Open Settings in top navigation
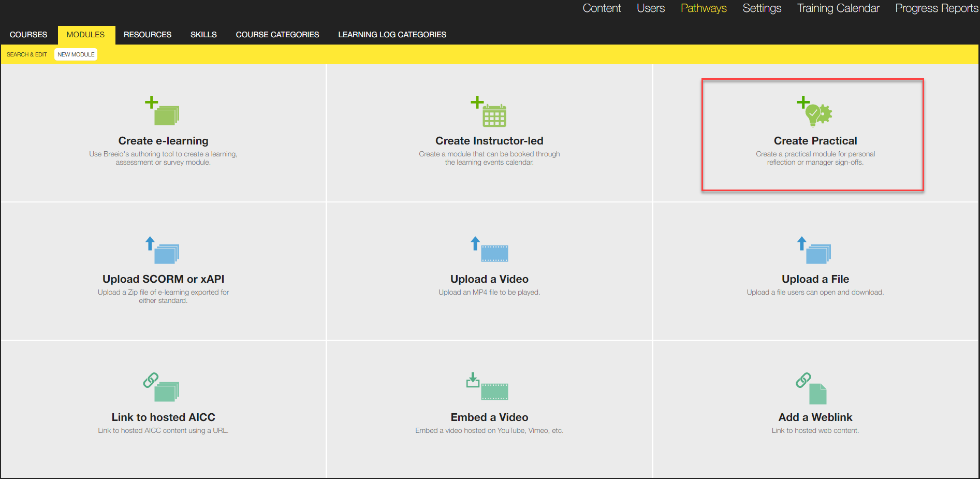 coord(762,8)
